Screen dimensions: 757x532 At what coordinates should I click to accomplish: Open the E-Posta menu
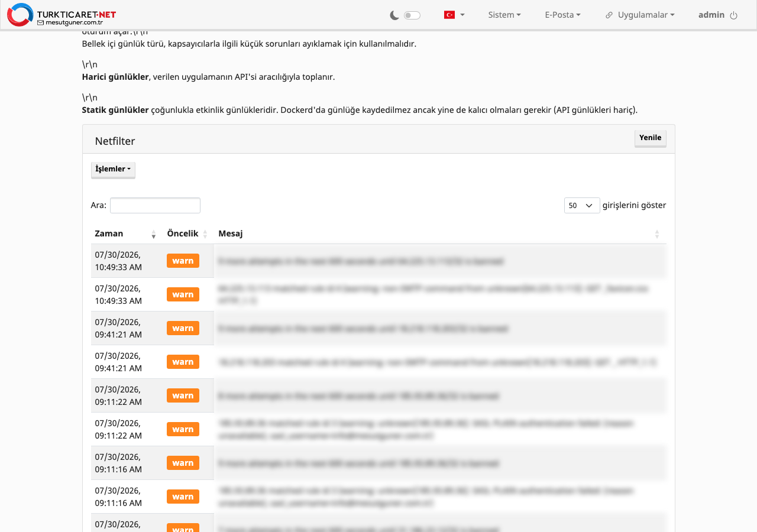point(562,15)
